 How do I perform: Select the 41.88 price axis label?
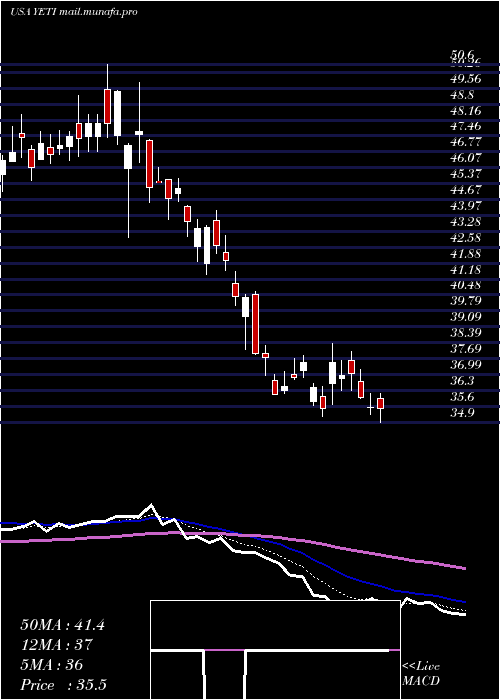pos(466,254)
